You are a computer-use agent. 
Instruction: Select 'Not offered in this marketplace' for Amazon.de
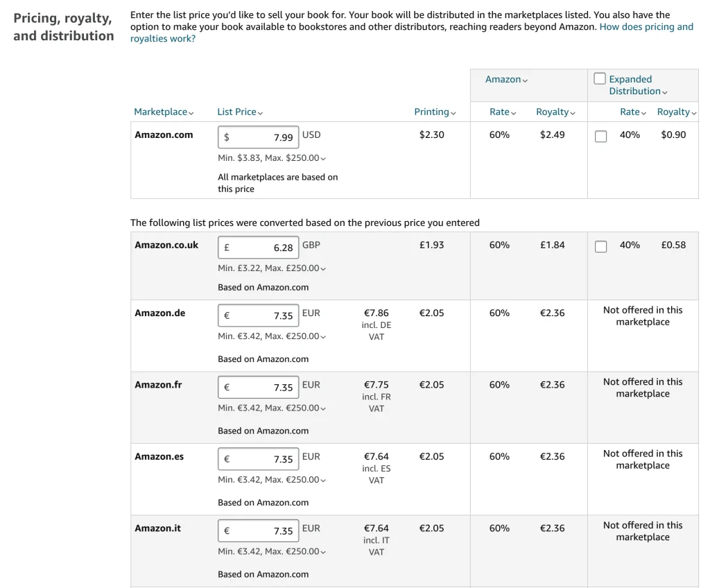pyautogui.click(x=643, y=315)
